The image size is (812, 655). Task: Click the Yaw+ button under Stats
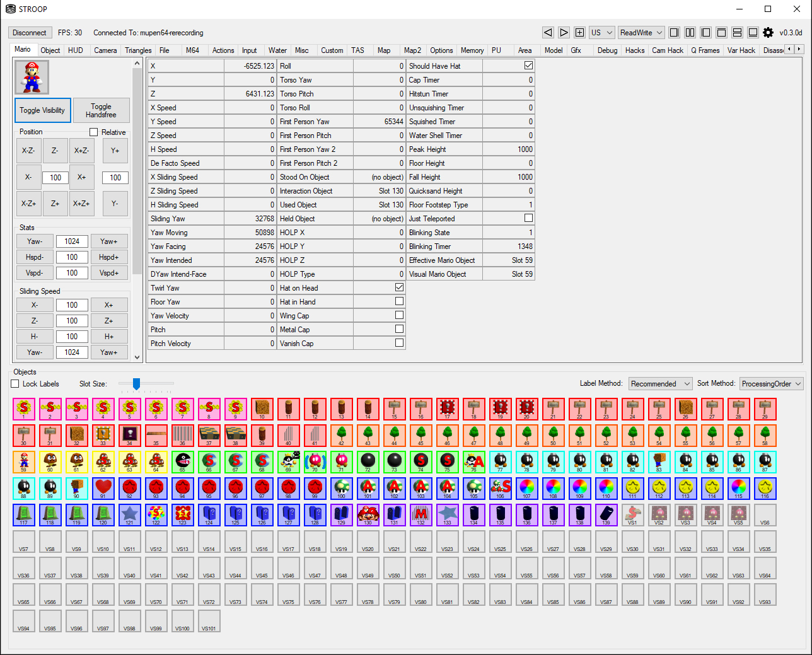(x=108, y=241)
